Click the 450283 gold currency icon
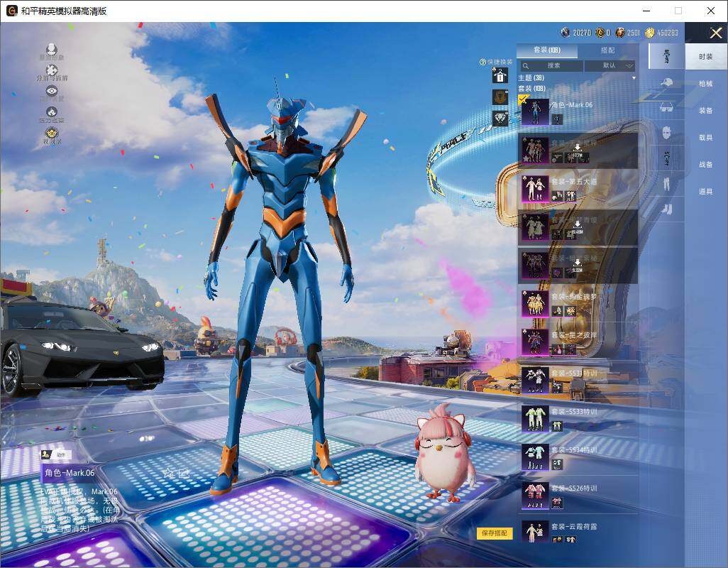Screen dimensions: 728x568 [x=649, y=32]
